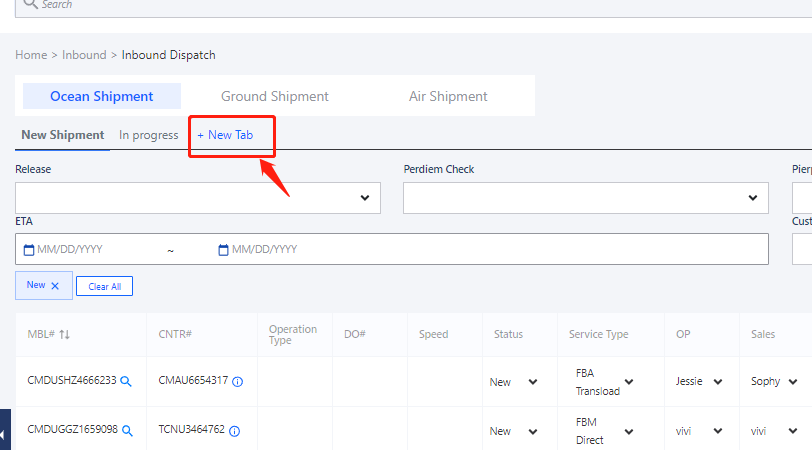Open Service Type dropdown showing FBA Transload

(x=628, y=382)
